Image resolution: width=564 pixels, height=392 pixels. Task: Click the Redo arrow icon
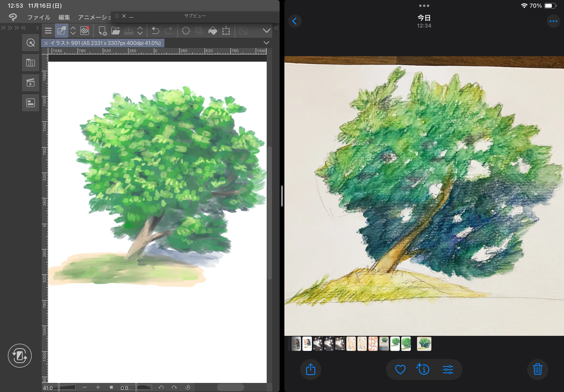point(168,31)
